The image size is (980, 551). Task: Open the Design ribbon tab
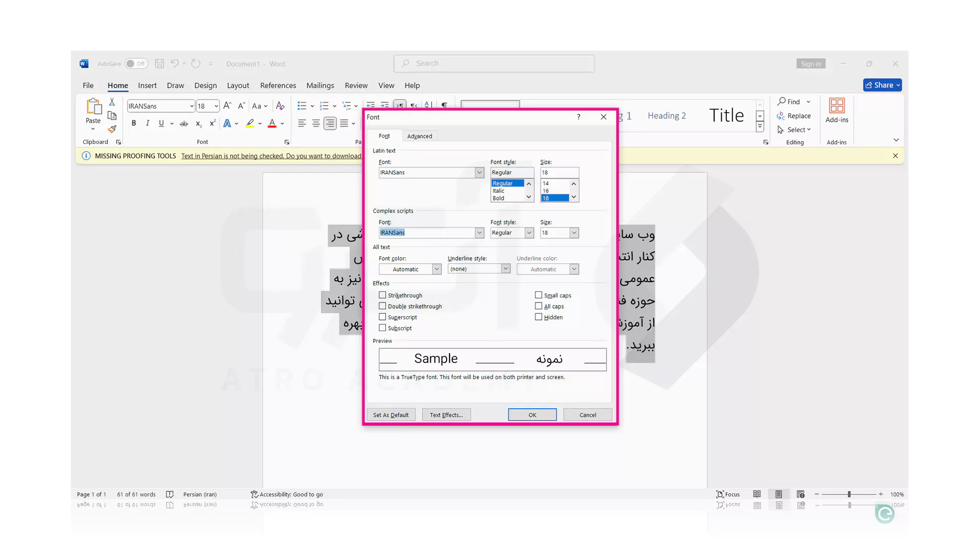coord(205,85)
